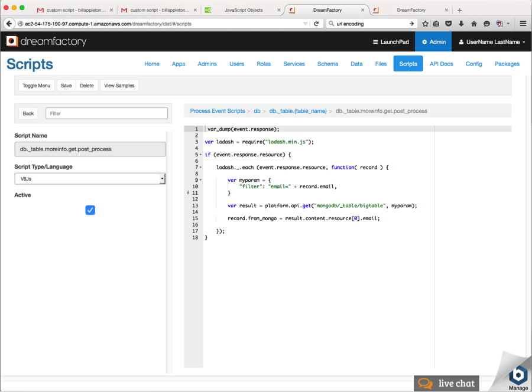The image size is (532, 392).
Task: Save the page to Pocket via toolbar icon
Action: [447, 24]
